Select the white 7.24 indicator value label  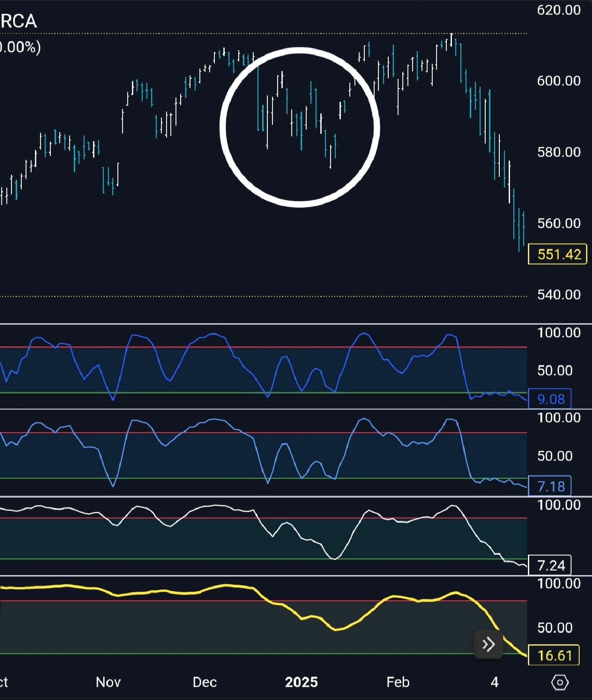coord(550,566)
